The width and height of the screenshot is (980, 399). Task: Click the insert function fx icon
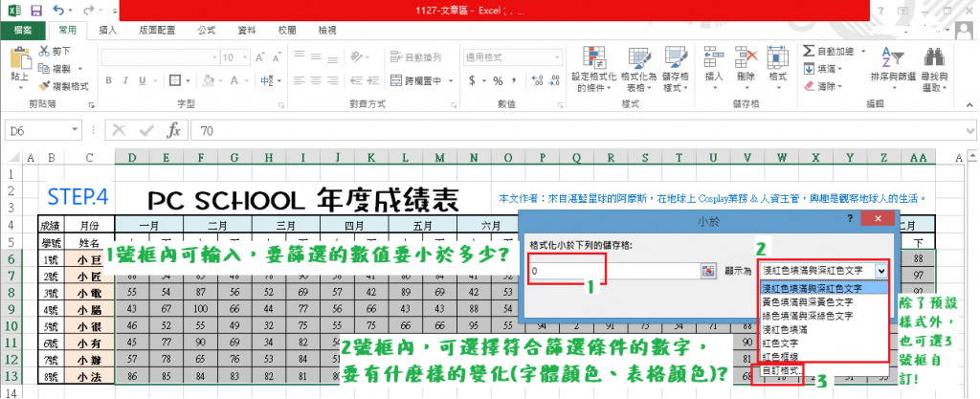pos(174,130)
